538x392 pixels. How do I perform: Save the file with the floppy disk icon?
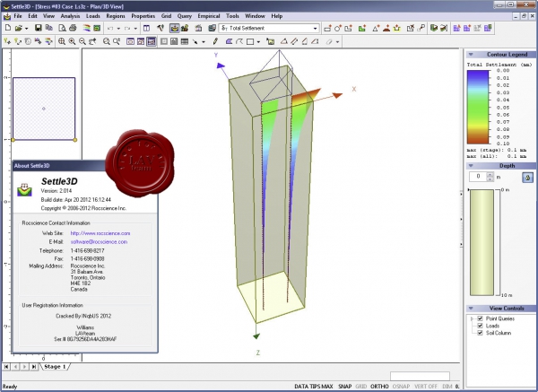(39, 28)
